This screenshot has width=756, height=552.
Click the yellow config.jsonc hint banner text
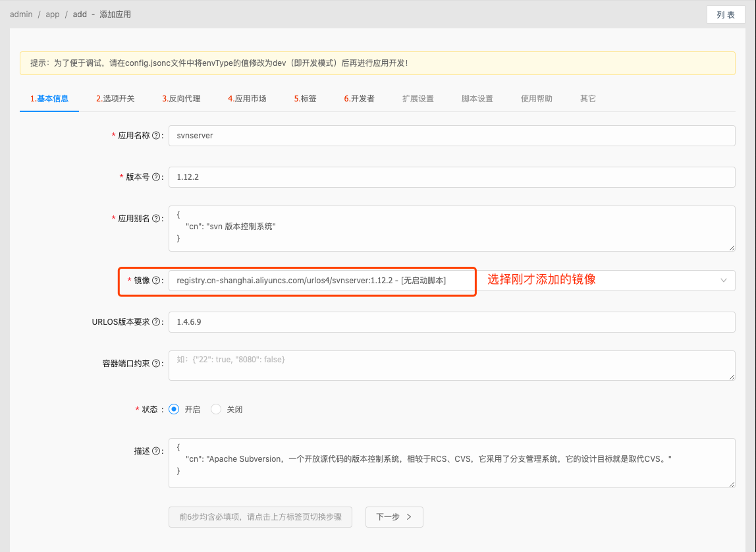pos(219,63)
